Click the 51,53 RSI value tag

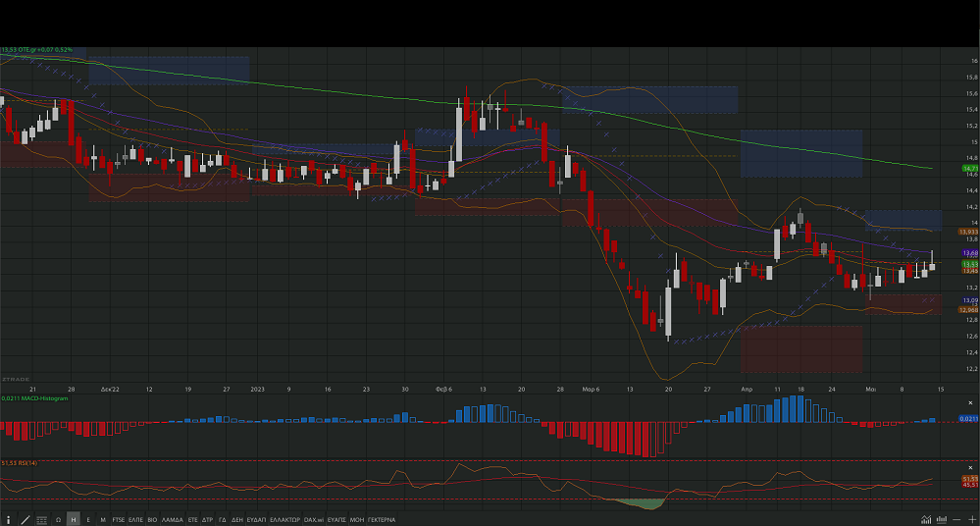point(970,479)
